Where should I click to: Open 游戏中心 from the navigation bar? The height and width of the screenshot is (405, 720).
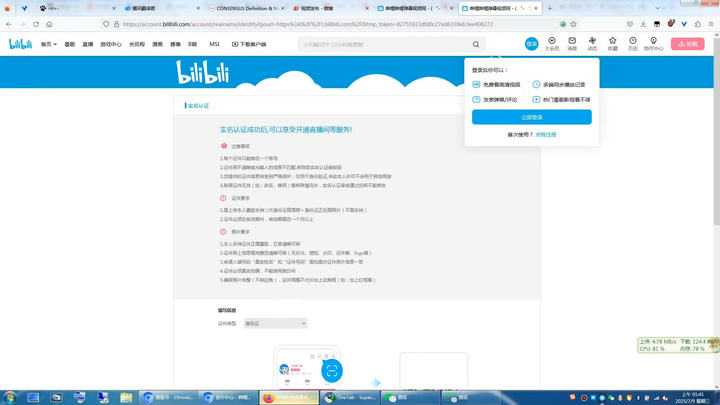pyautogui.click(x=111, y=45)
